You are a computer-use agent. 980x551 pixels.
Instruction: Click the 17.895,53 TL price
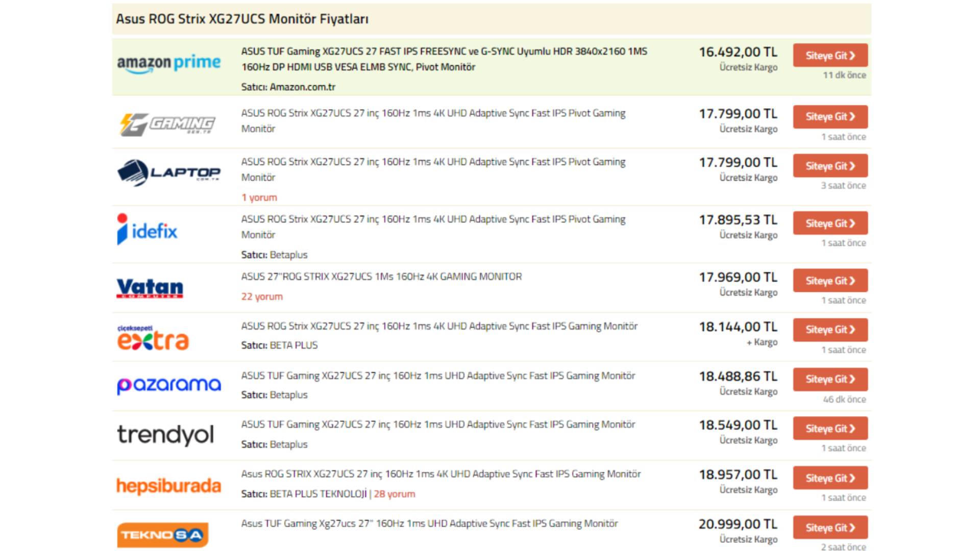point(738,220)
